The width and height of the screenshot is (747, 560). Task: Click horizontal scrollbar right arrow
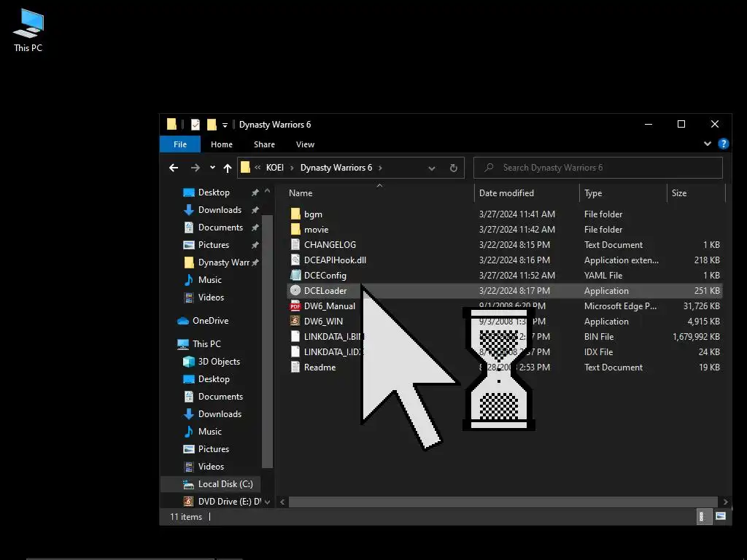(x=726, y=502)
